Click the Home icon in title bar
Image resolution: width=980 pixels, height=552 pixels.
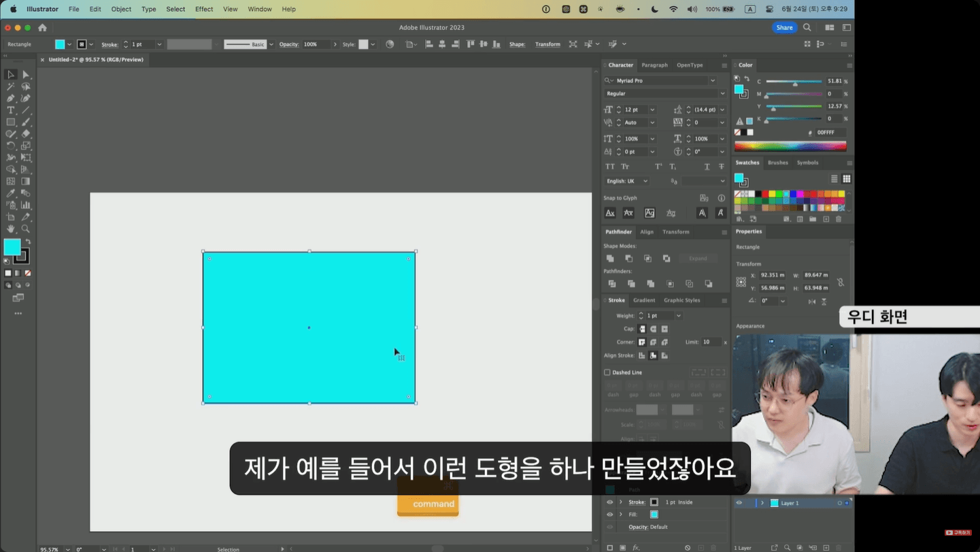pos(42,28)
